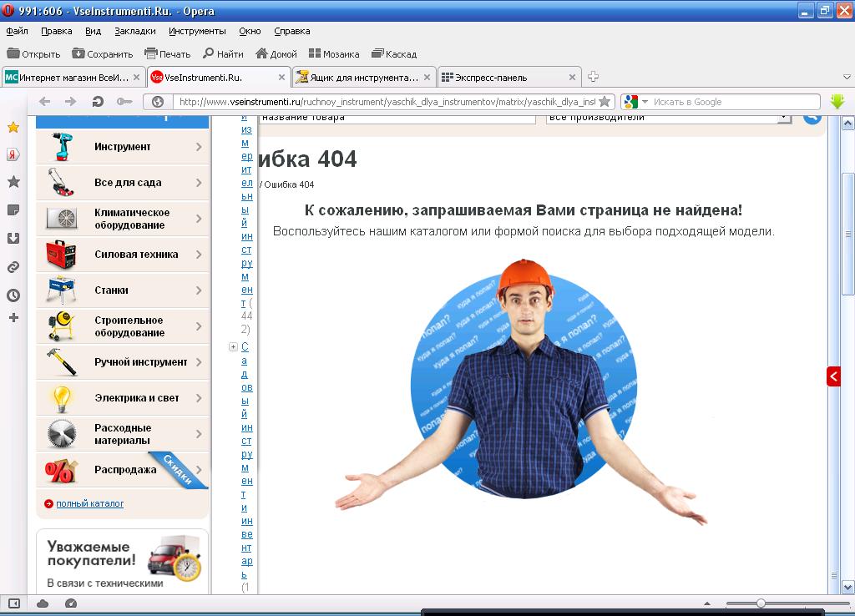Focus the Искать в Google search field

[735, 102]
